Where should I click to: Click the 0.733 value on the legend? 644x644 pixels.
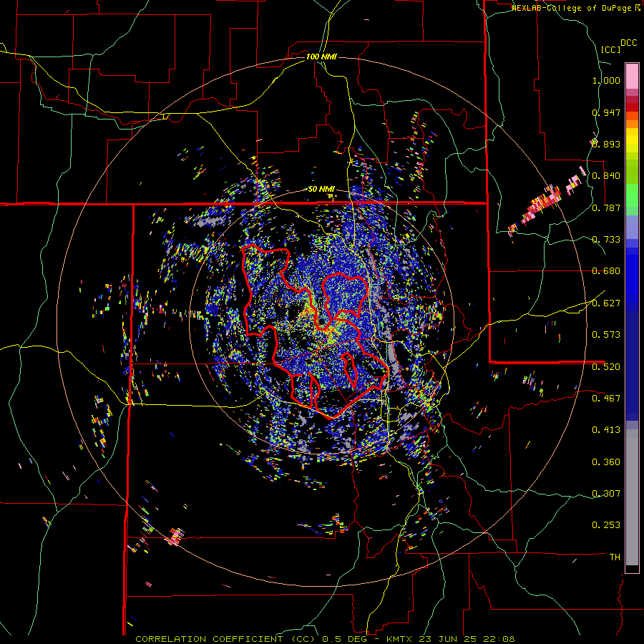(606, 240)
